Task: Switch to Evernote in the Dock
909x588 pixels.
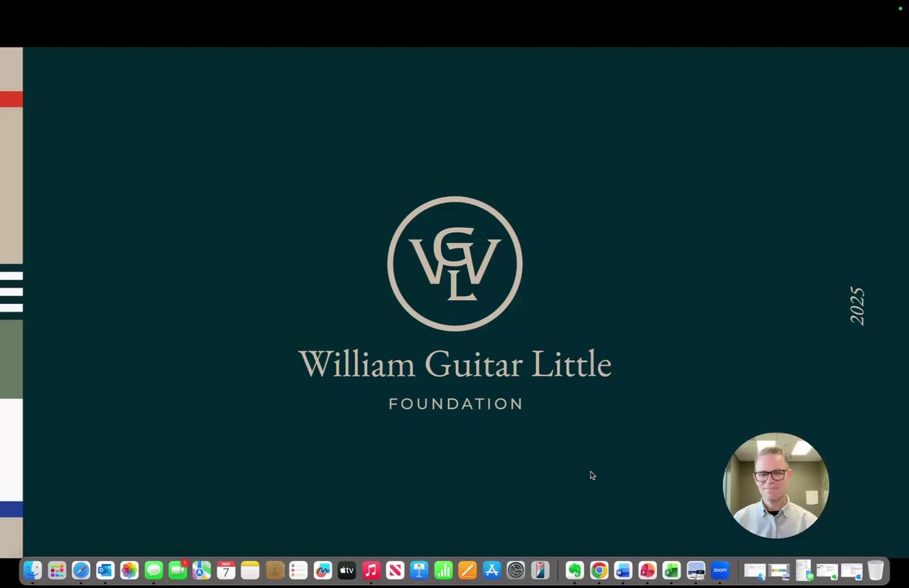Action: (x=575, y=570)
